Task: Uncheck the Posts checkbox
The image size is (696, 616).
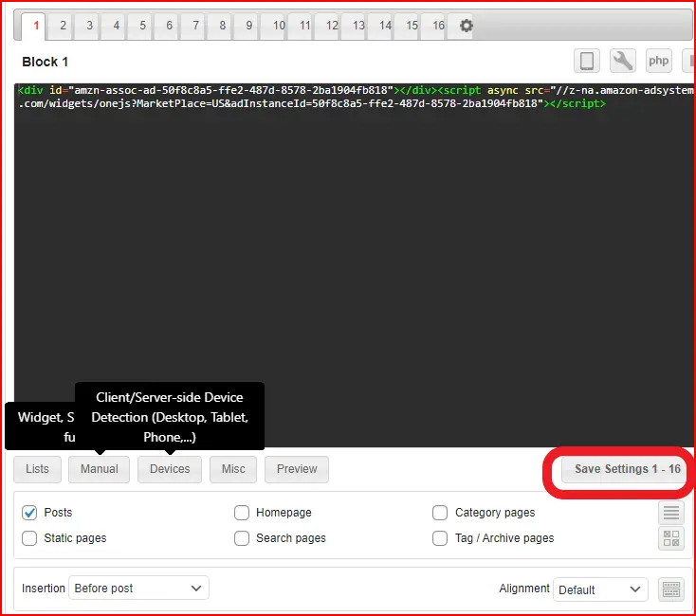Action: tap(29, 513)
